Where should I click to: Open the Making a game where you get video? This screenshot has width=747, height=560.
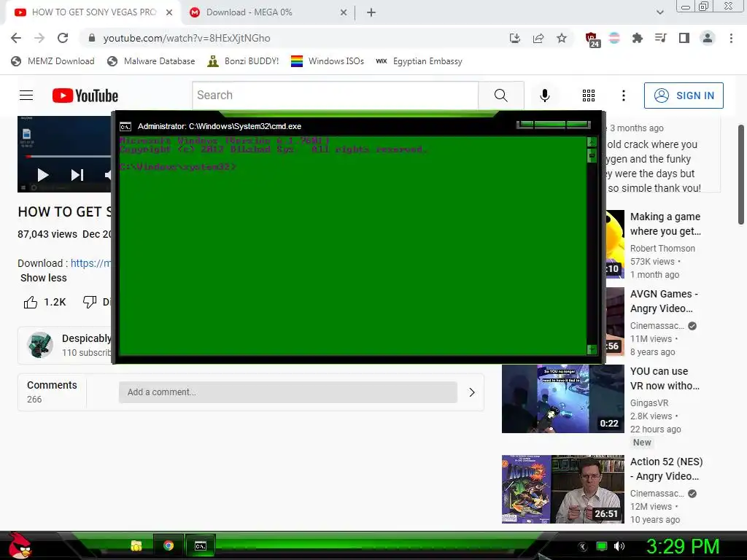(665, 224)
